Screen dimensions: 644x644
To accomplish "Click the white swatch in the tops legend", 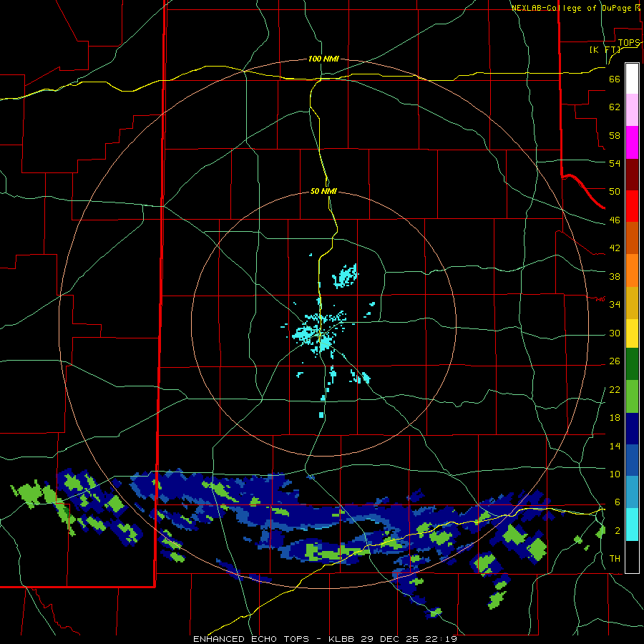I will click(632, 79).
